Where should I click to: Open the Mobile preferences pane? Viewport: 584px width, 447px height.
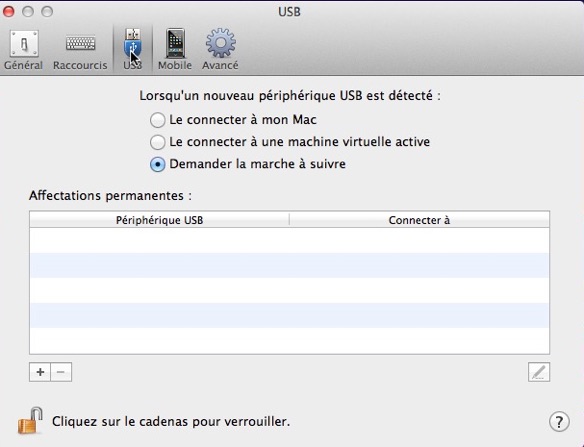(x=175, y=50)
